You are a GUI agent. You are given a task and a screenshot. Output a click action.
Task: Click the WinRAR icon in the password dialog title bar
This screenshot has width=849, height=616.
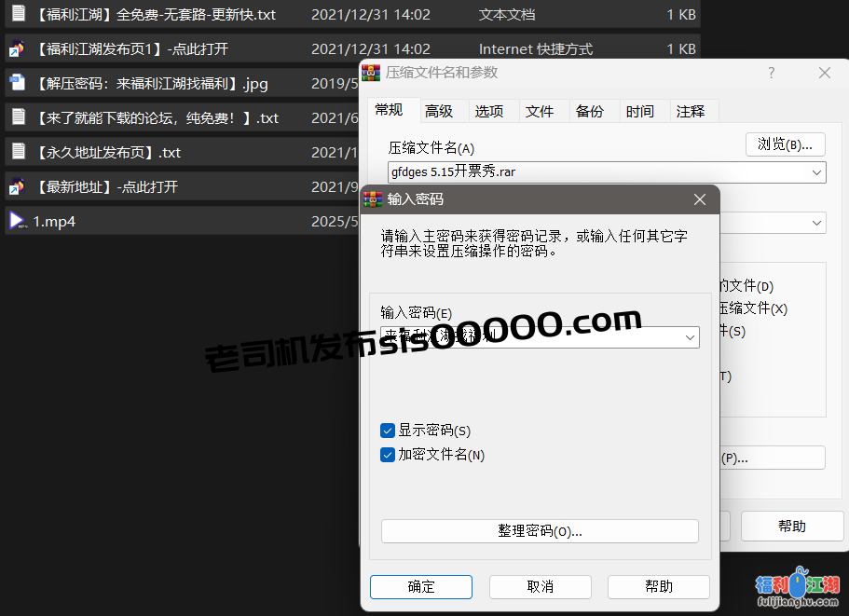372,198
